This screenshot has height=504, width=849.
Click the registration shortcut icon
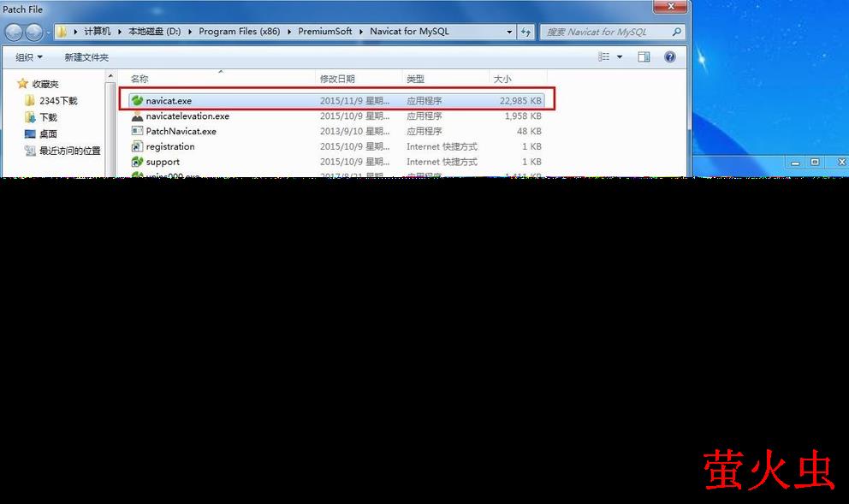pyautogui.click(x=137, y=147)
